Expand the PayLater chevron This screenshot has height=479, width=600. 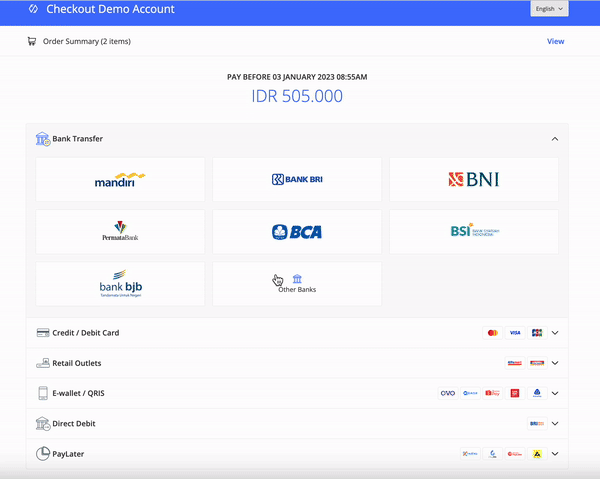[555, 454]
